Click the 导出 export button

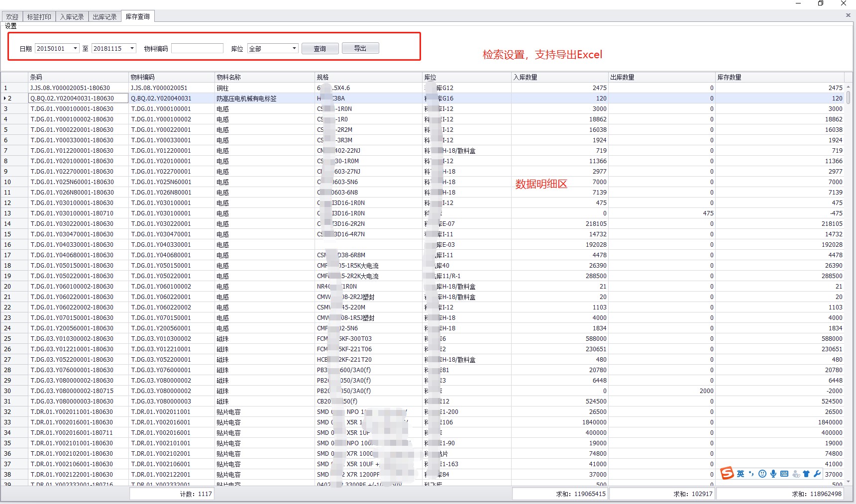point(360,48)
